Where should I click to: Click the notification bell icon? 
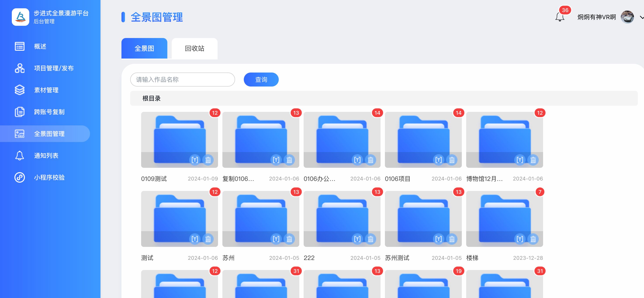click(559, 17)
